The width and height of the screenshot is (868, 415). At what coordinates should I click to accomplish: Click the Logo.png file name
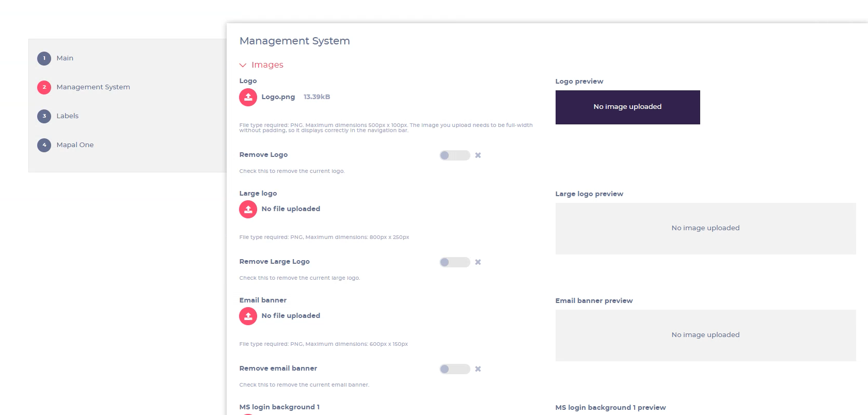pyautogui.click(x=278, y=97)
